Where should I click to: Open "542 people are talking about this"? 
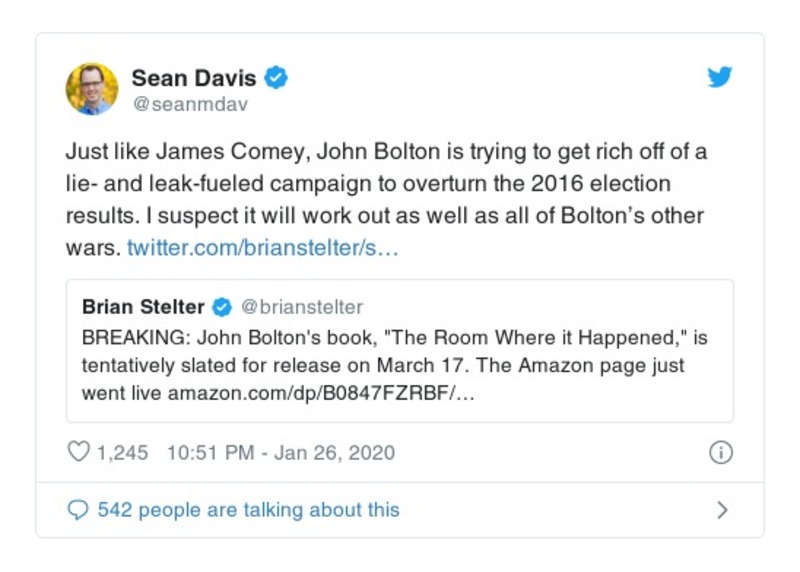point(248,510)
